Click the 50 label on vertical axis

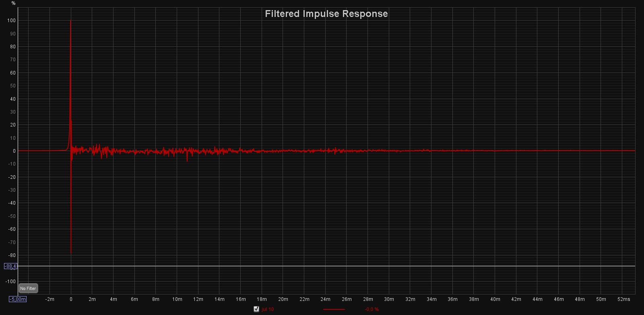pyautogui.click(x=13, y=86)
